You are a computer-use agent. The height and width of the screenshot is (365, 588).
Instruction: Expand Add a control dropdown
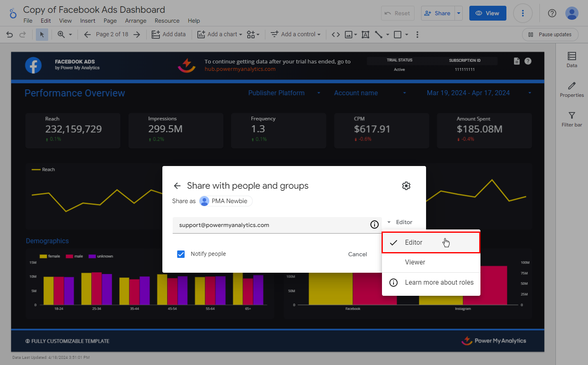(295, 35)
